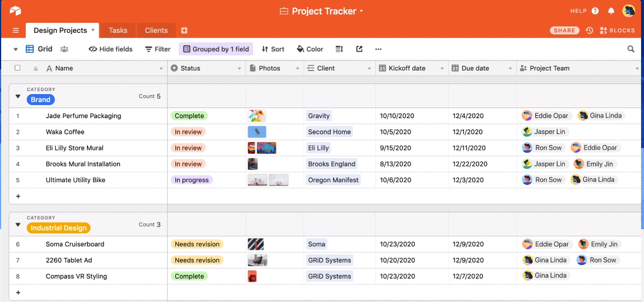Click Jasper Lin in Waka Coffee row
This screenshot has width=644, height=302.
point(545,132)
